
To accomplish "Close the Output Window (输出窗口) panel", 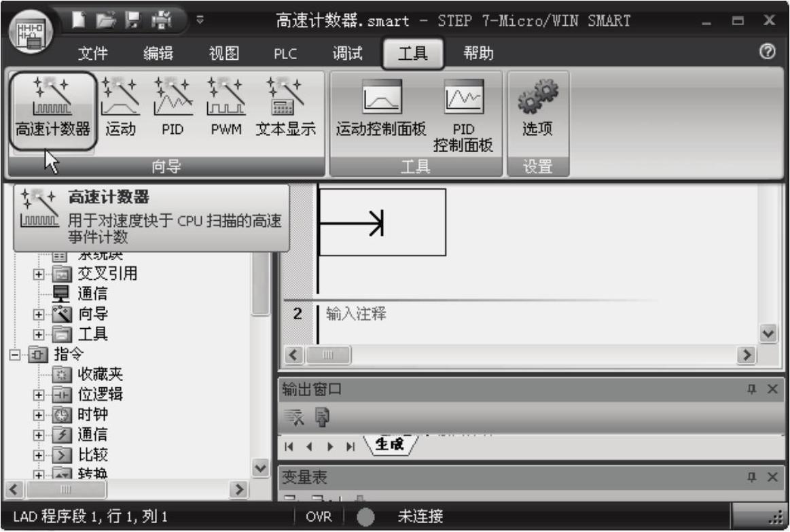I will [x=772, y=389].
